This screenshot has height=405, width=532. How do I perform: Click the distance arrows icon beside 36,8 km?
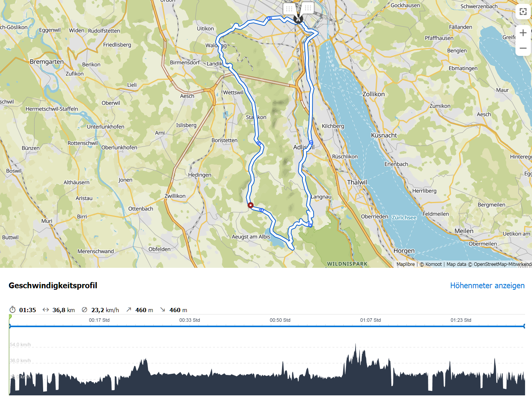pos(46,310)
